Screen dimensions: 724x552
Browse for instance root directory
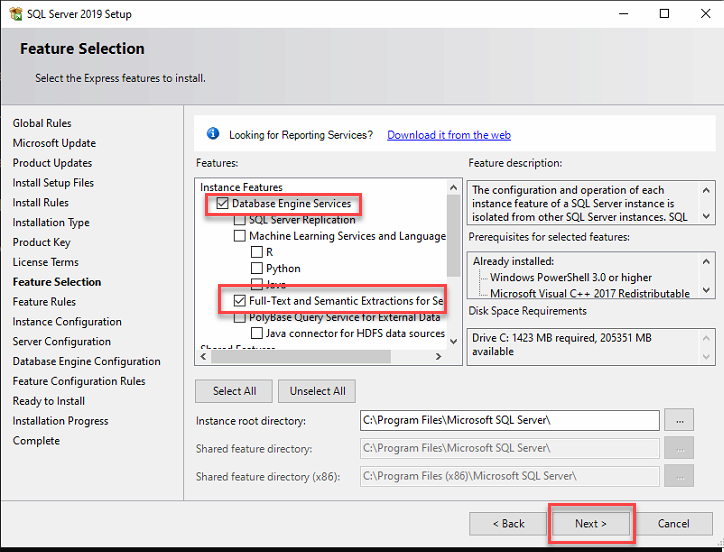pyautogui.click(x=678, y=421)
